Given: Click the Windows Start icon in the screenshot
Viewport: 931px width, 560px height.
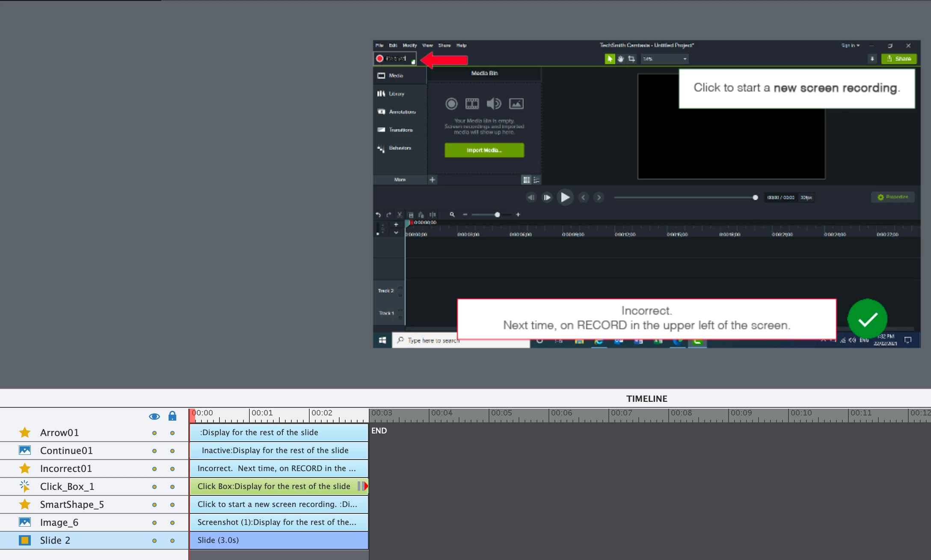Looking at the screenshot, I should tap(382, 340).
